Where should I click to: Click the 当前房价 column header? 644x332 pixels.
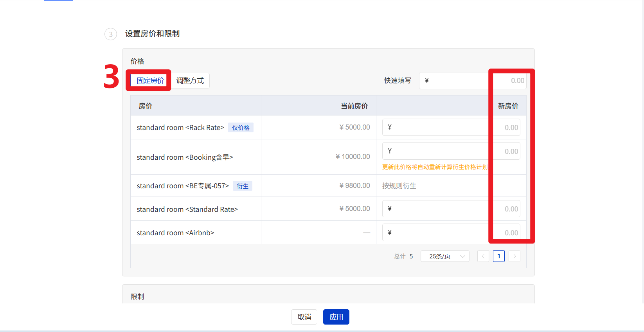(354, 106)
